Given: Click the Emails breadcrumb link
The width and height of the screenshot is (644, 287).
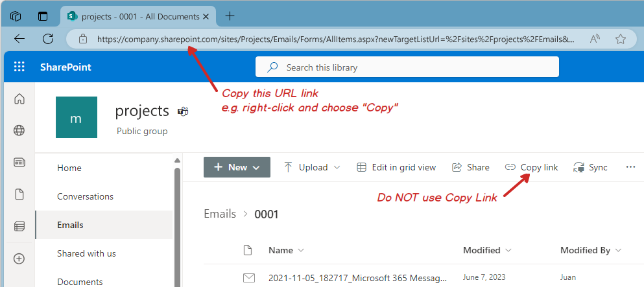Looking at the screenshot, I should [x=220, y=214].
